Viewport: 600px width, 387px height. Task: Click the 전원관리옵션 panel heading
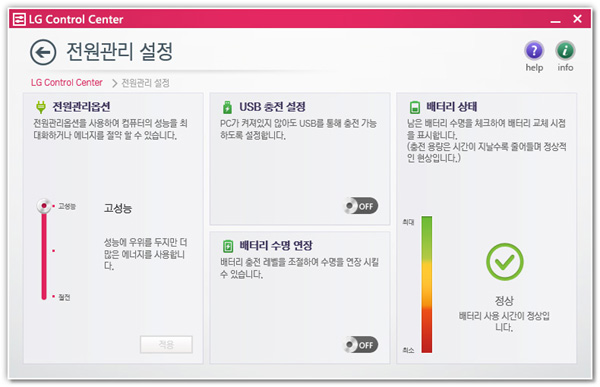pyautogui.click(x=81, y=106)
